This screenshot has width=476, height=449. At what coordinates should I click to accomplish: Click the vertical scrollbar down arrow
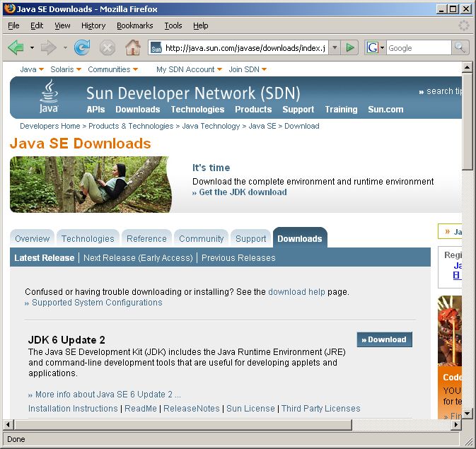(x=467, y=413)
